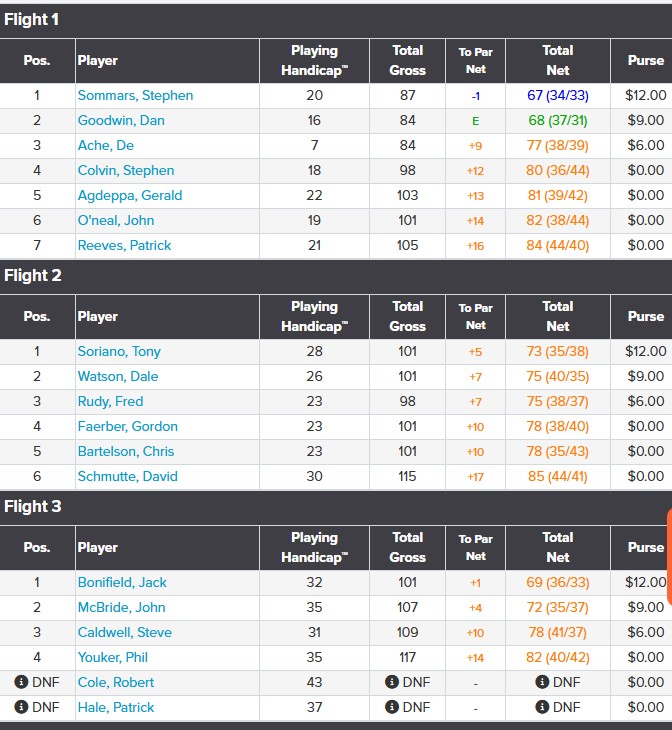Image resolution: width=672 pixels, height=730 pixels.
Task: Click Flight 3 Total Net column header
Action: (x=557, y=547)
